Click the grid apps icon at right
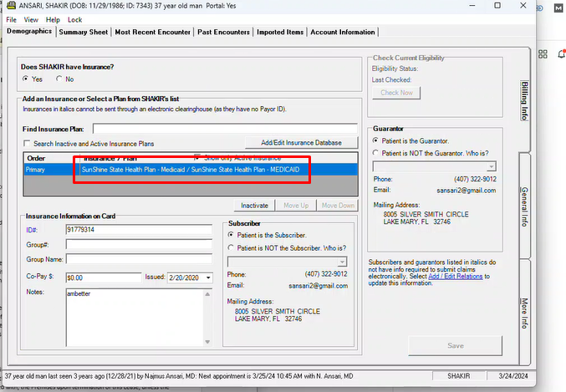Screen dimensions: 566x392 pyautogui.click(x=541, y=53)
